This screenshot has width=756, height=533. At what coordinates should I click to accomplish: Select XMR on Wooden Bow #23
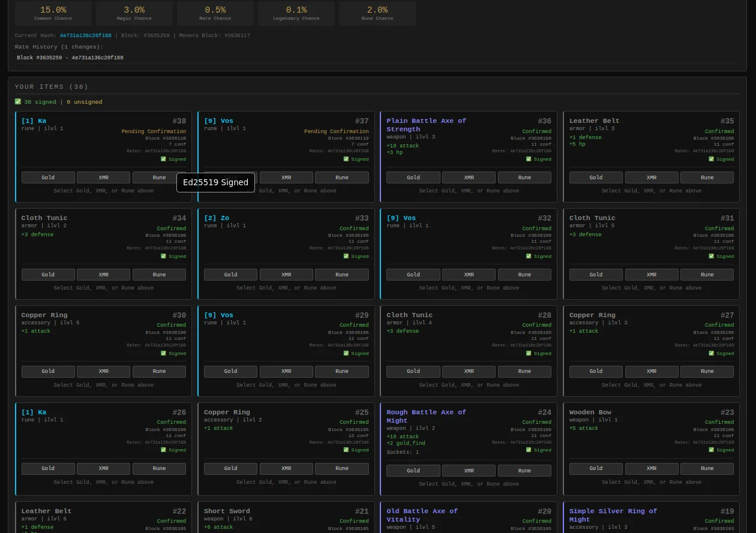(x=652, y=469)
